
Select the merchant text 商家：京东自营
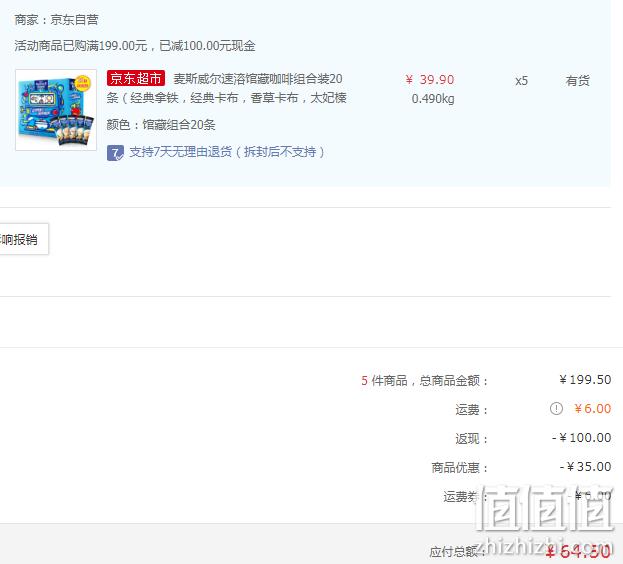[x=56, y=20]
